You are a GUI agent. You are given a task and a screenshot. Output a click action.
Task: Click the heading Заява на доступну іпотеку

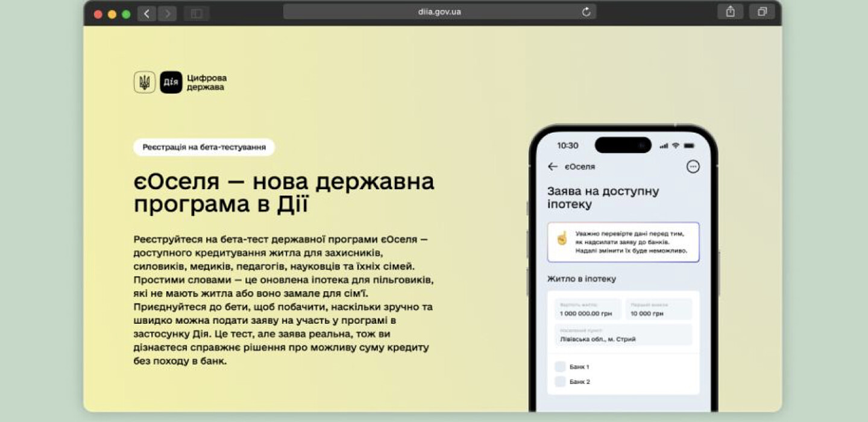pos(603,198)
